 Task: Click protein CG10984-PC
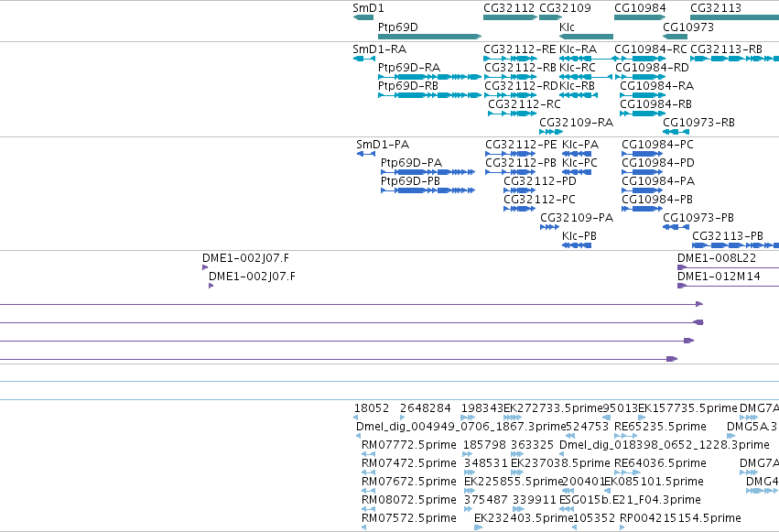[643, 154]
